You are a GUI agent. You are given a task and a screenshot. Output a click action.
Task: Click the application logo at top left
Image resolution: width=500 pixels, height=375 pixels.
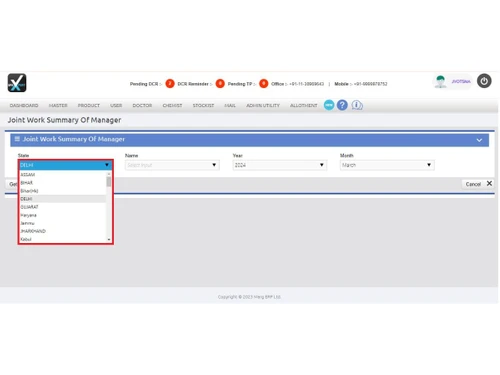[x=17, y=83]
